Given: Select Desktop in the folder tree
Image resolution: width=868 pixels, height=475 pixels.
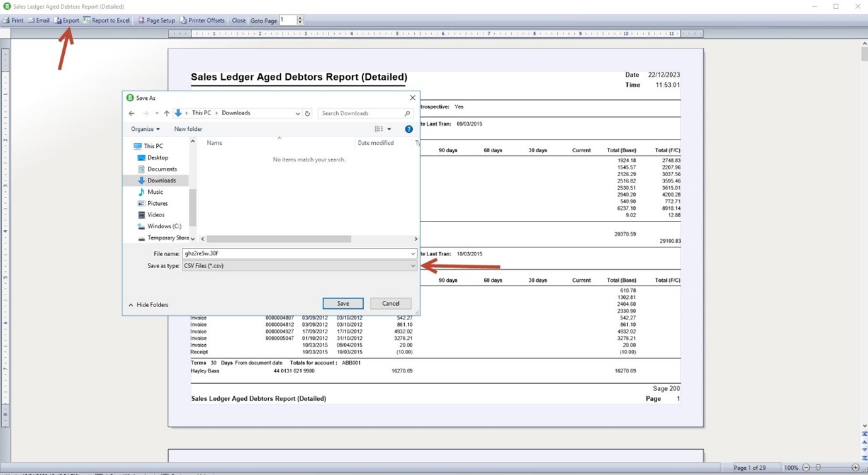Looking at the screenshot, I should 153,158.
